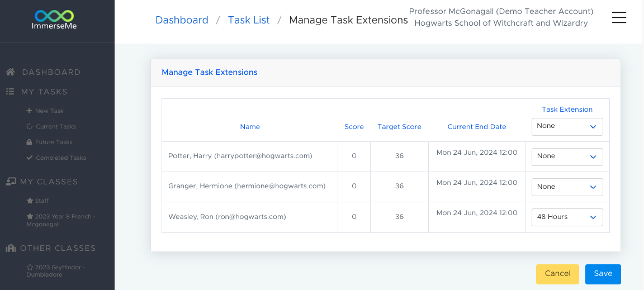Click Ron Weasley's target score 36

pos(400,216)
